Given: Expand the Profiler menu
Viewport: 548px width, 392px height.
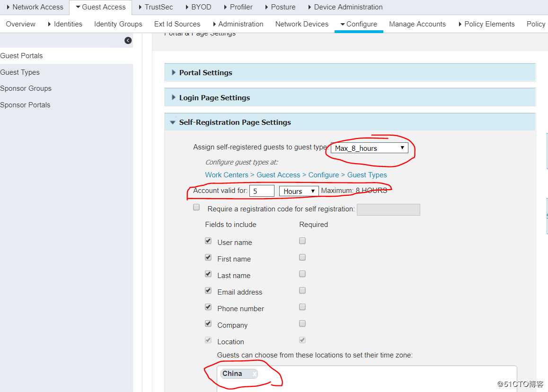Looking at the screenshot, I should (238, 7).
